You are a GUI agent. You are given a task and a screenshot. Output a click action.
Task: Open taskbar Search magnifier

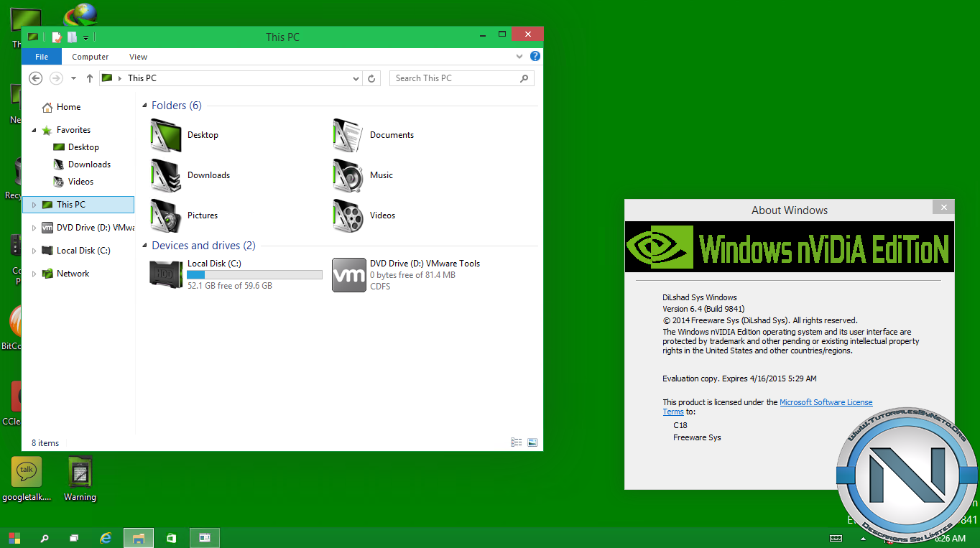click(45, 537)
